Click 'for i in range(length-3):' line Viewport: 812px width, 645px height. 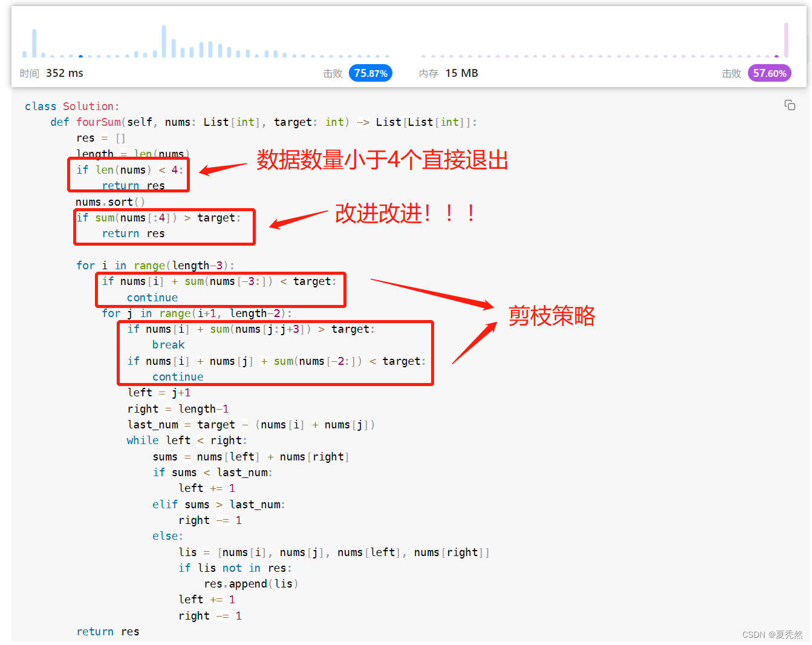coord(155,266)
